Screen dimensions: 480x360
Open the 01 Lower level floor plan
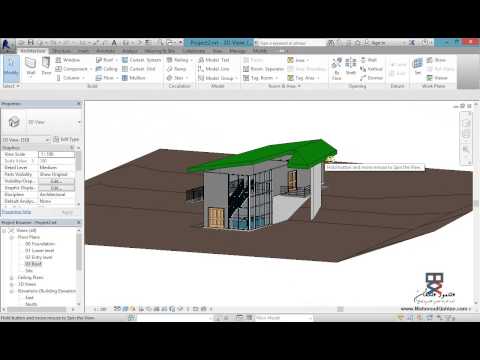click(x=40, y=250)
